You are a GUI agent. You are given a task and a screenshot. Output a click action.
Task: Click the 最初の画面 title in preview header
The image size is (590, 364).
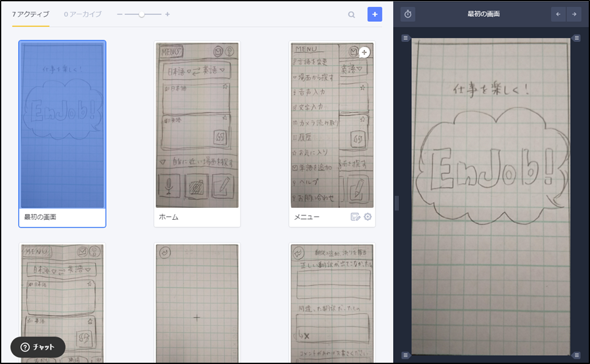click(484, 14)
